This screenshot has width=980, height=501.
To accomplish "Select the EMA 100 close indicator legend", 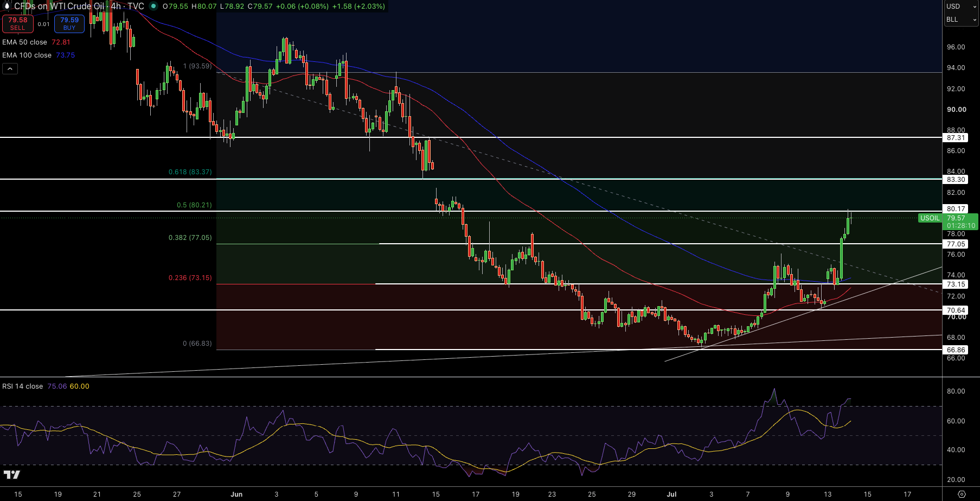I will 27,55.
